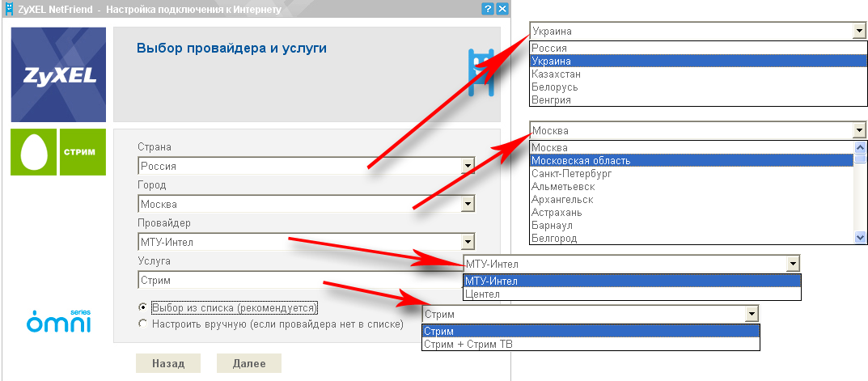The image size is (868, 381).
Task: Choose Санкт-Петербург in the city list
Action: (692, 173)
